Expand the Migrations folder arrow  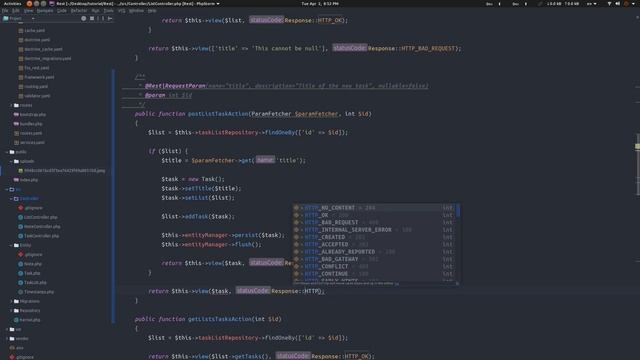(x=11, y=301)
